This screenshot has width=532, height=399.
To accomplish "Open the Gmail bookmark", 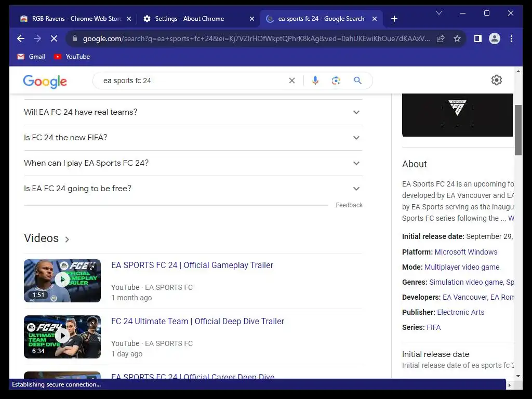I will point(31,57).
